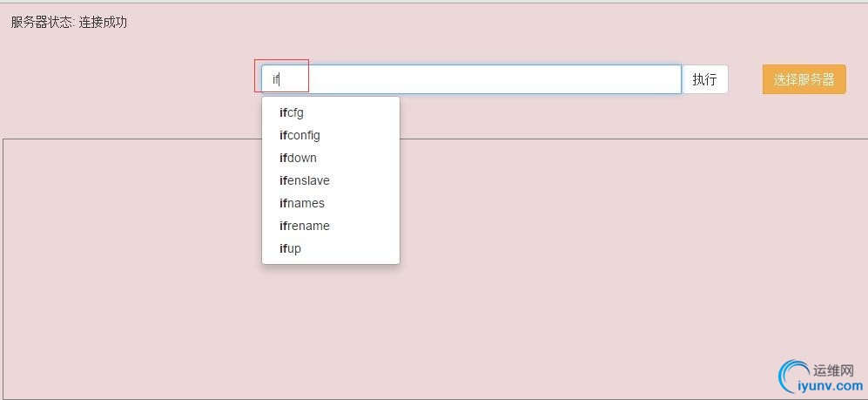Open the iyunv.com watermark link
This screenshot has width=868, height=400.
coord(830,386)
